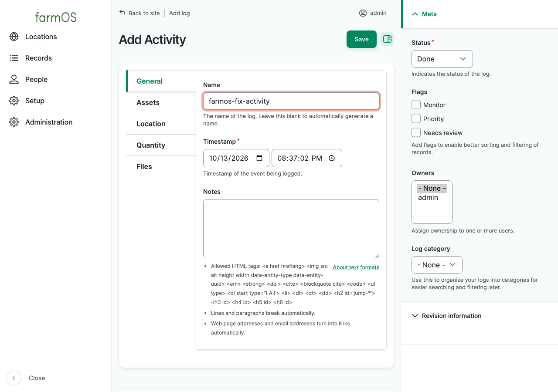Viewport: 558px width, 392px height.
Task: Click the Timestamp time field
Action: point(307,158)
